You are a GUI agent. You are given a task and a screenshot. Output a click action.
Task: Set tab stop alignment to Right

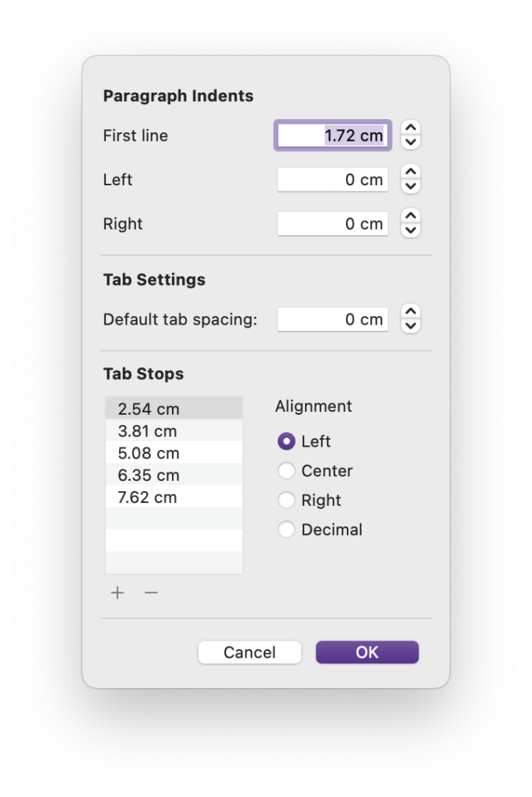286,500
